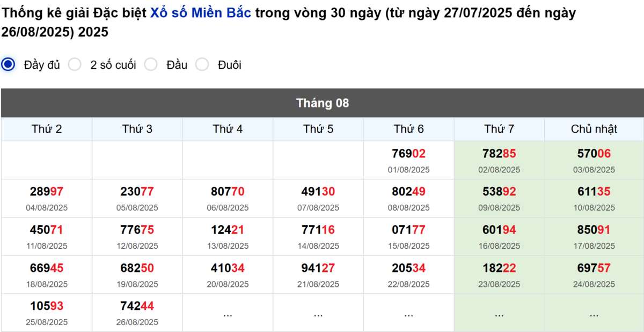Viewport: 644px width, 332px height.
Task: Click result 28997 dated 04/08/2025
Action: click(x=47, y=192)
